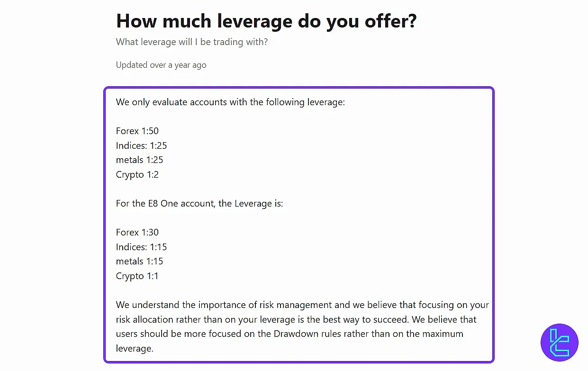Click the "Crypto 1:1" line
Screen dimensions: 588x371
pyautogui.click(x=137, y=276)
